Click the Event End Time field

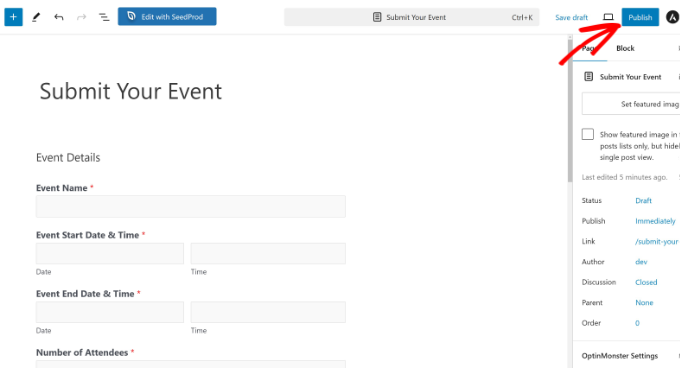[x=268, y=312]
